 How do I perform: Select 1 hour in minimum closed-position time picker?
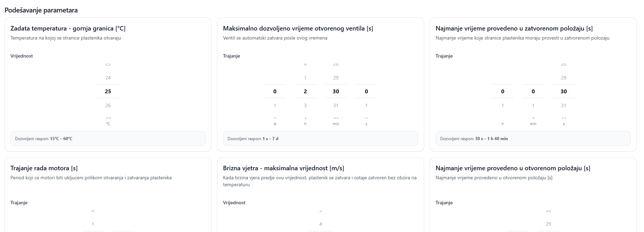pos(503,105)
